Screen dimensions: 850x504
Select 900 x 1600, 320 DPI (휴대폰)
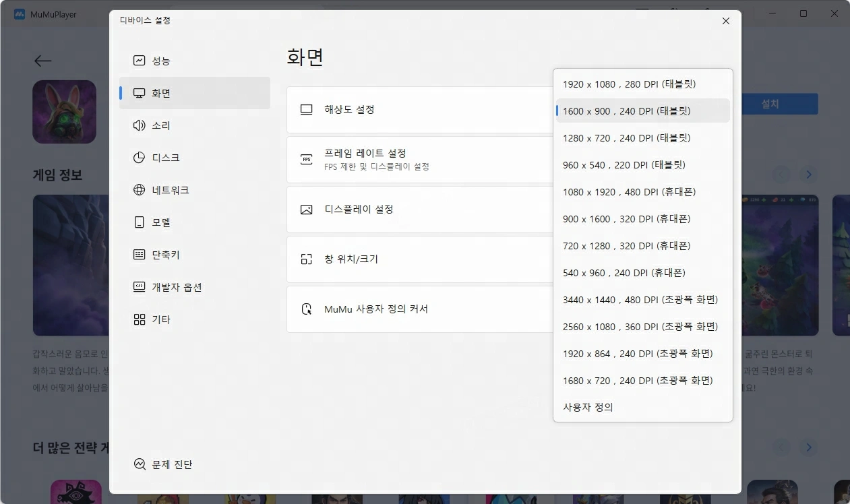(643, 219)
